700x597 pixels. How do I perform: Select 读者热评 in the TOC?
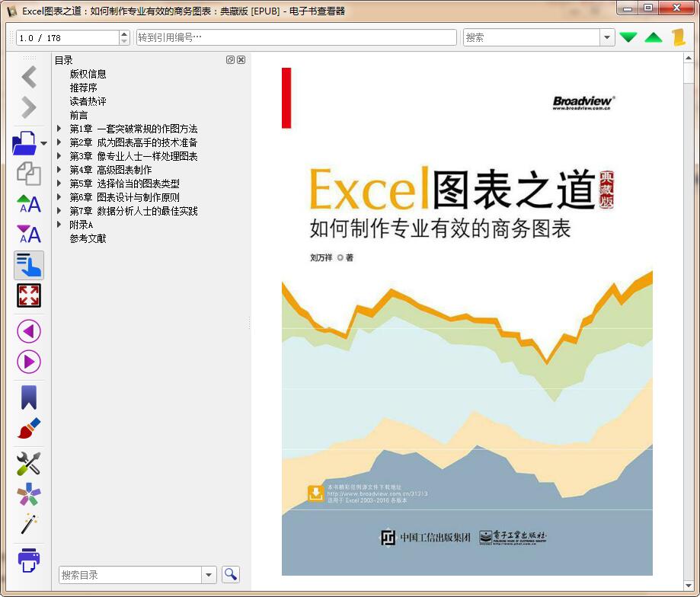click(88, 101)
